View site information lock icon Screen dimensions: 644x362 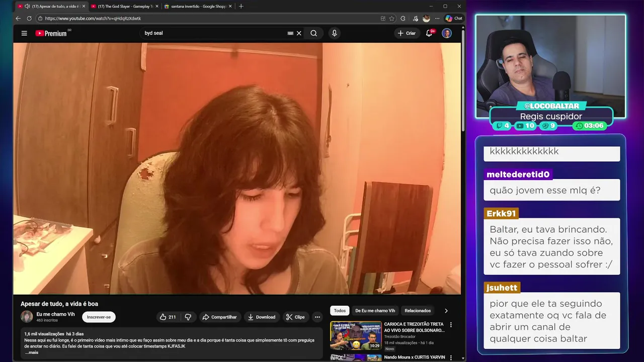pos(40,18)
